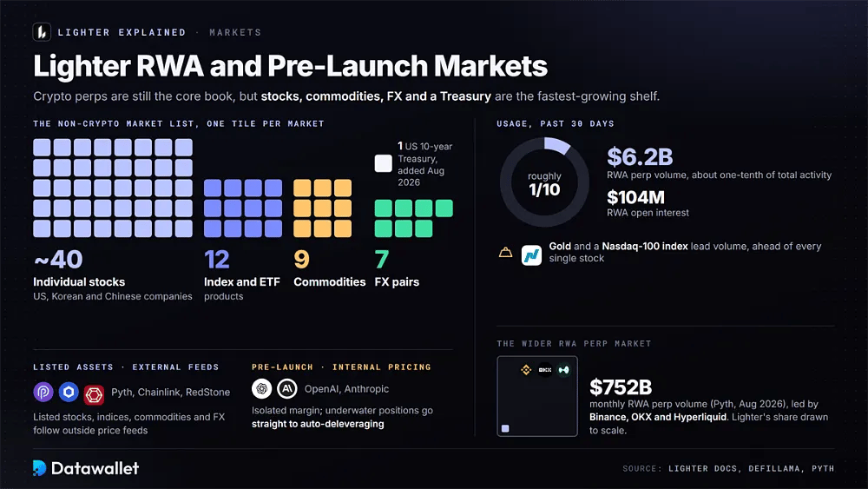The height and width of the screenshot is (489, 868).
Task: Click the blue Chainlink hexagon icon
Action: tap(69, 392)
